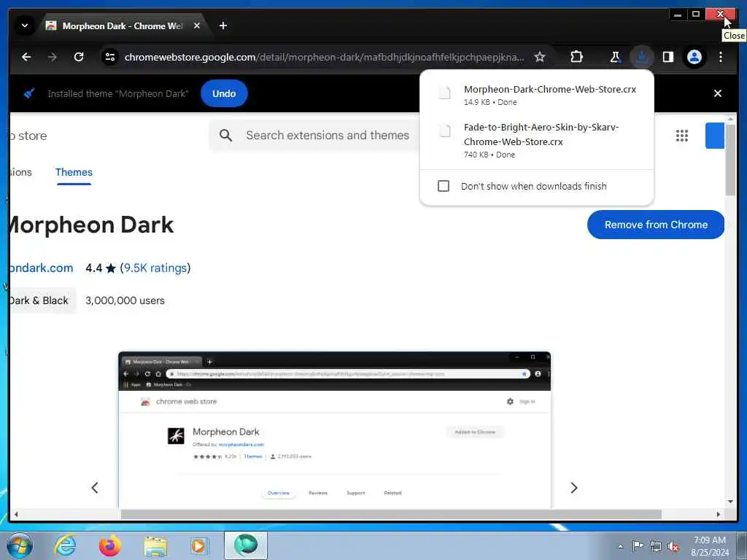The width and height of the screenshot is (747, 560).
Task: Launch Internet Explorer from taskbar
Action: point(65,545)
